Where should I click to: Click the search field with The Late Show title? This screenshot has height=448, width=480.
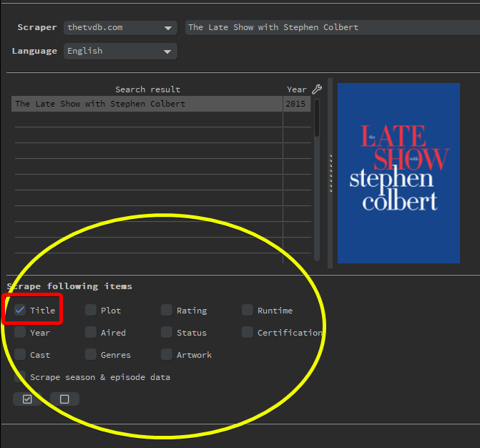[333, 28]
